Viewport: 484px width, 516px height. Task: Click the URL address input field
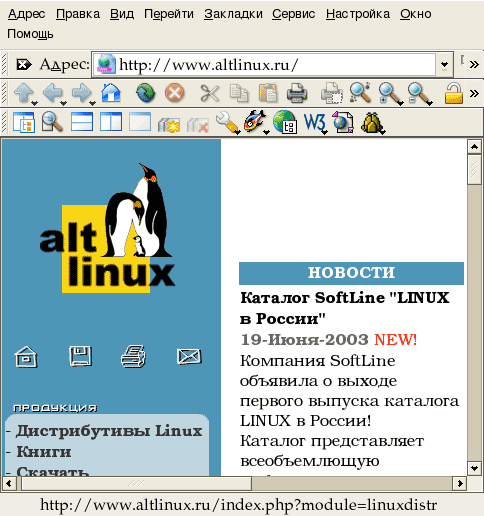pyautogui.click(x=263, y=64)
